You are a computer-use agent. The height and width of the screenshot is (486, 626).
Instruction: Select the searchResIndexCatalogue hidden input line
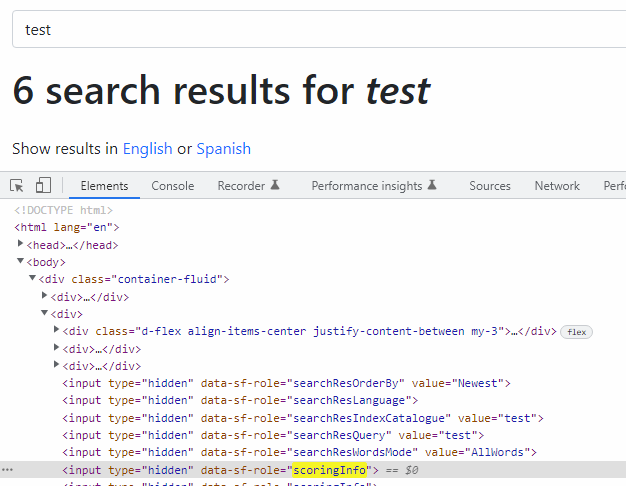[303, 418]
